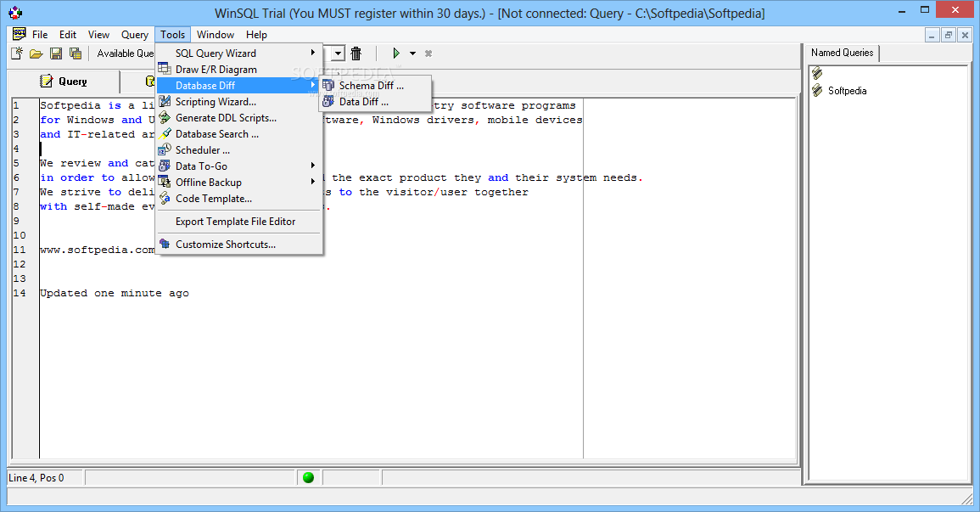Open the Window menu
The image size is (980, 512).
point(216,34)
